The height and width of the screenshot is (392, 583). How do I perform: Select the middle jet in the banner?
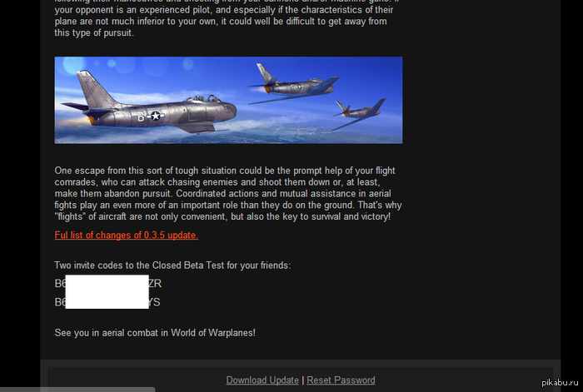point(294,85)
